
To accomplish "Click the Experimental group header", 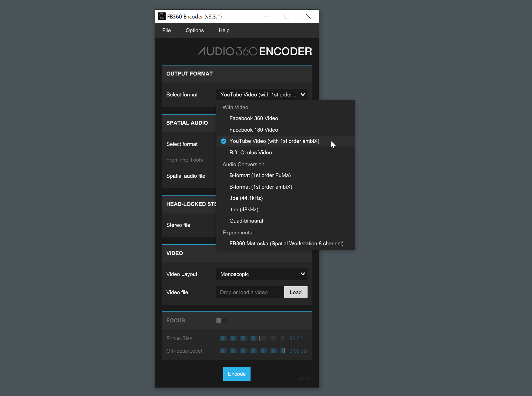I will click(238, 233).
